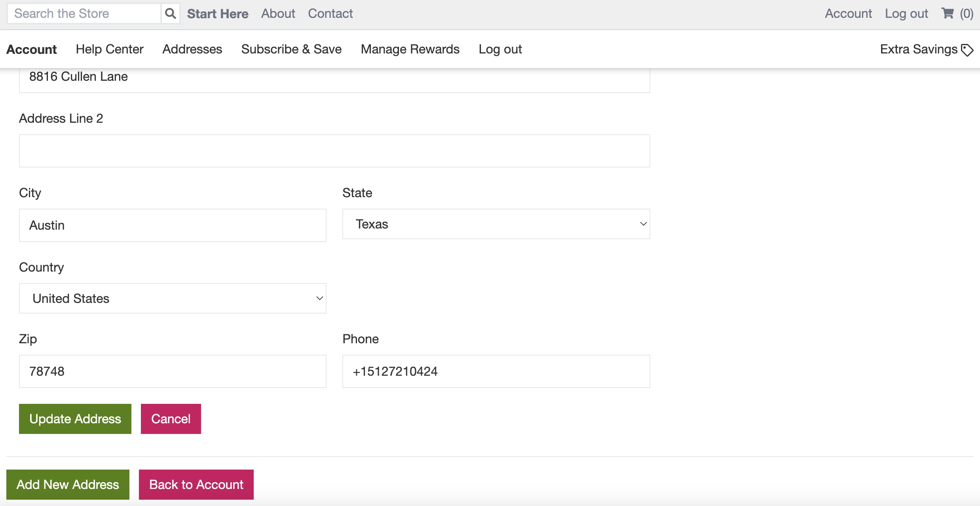Click the Zip field with 78748
Image resolution: width=980 pixels, height=506 pixels.
[x=173, y=371]
